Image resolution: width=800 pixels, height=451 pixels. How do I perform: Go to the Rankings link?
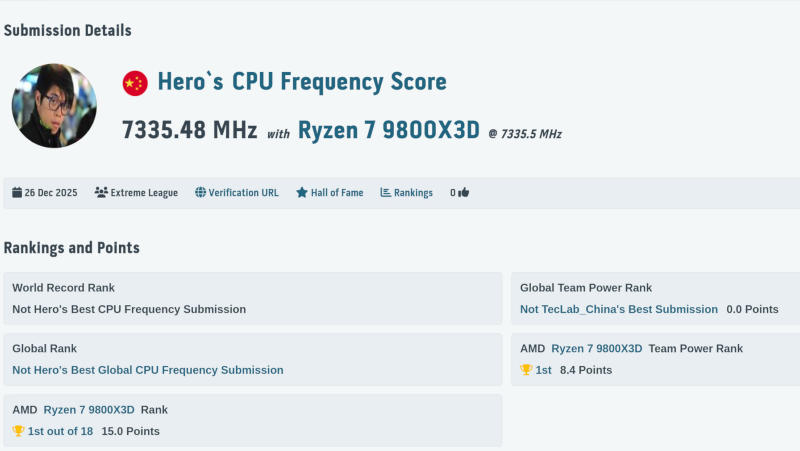click(x=413, y=193)
